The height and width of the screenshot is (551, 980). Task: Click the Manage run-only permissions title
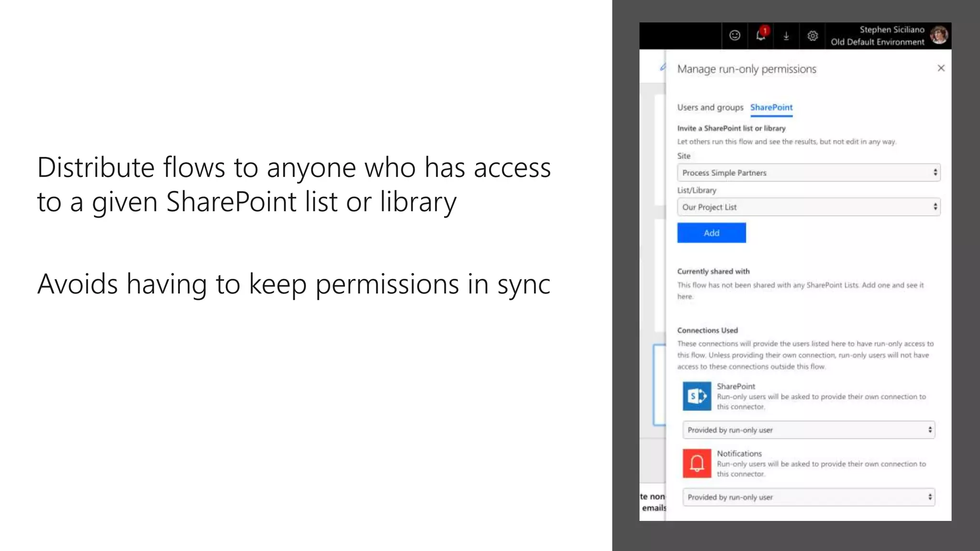tap(746, 69)
